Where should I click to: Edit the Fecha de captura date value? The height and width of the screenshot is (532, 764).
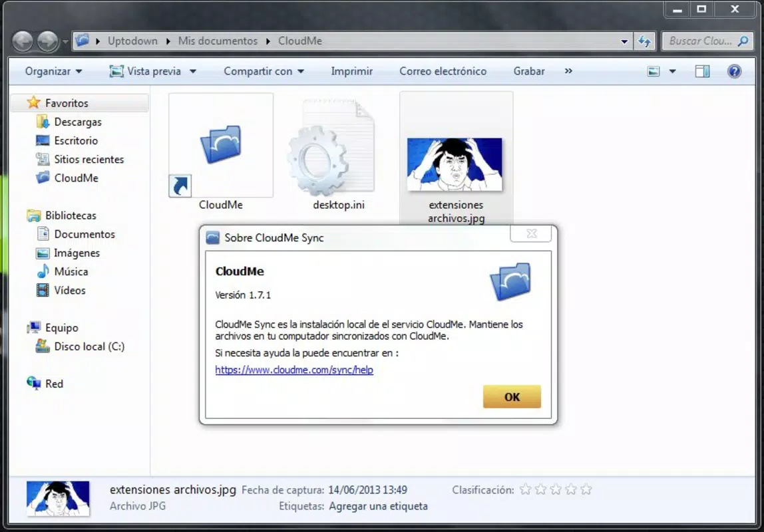tap(367, 489)
